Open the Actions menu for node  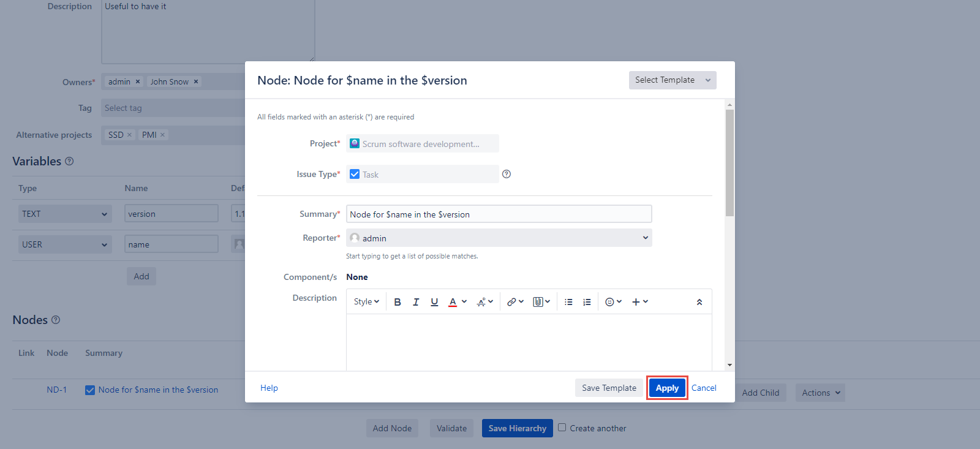(x=820, y=393)
